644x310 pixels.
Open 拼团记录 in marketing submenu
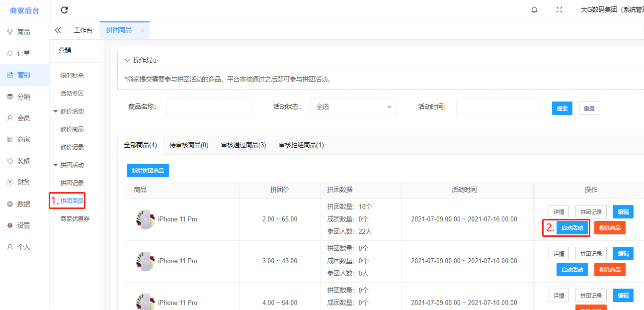72,183
